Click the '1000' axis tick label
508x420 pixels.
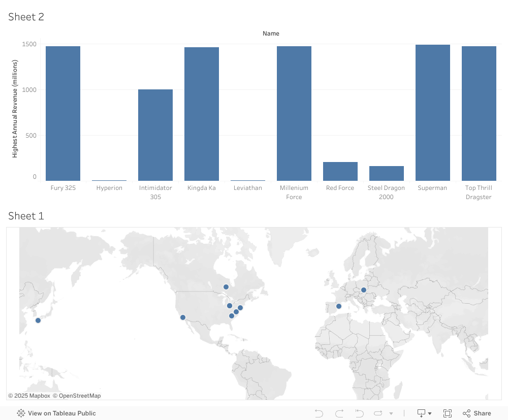point(29,90)
